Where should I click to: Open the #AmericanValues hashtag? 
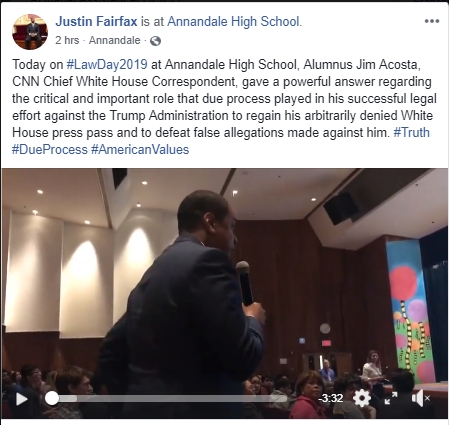pyautogui.click(x=140, y=149)
